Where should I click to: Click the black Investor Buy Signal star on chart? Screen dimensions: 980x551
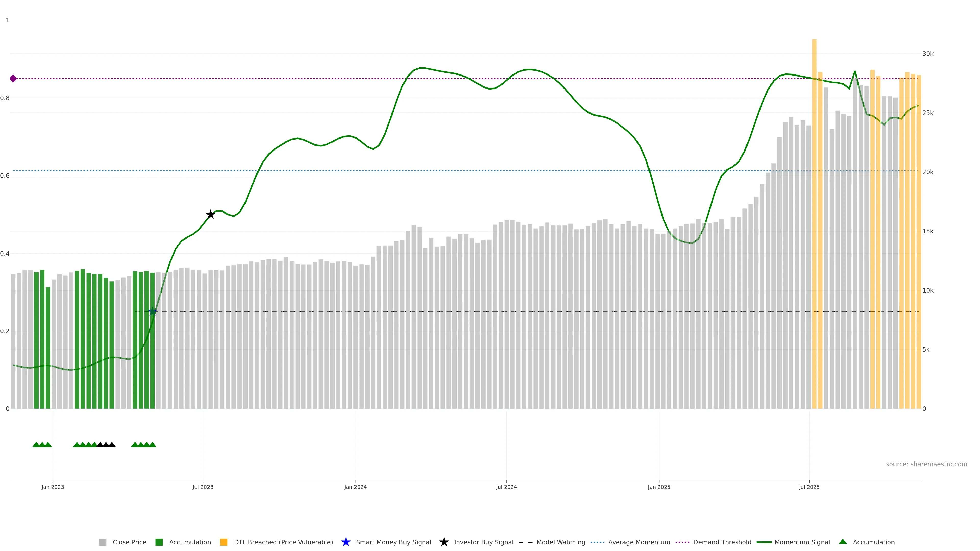point(210,215)
